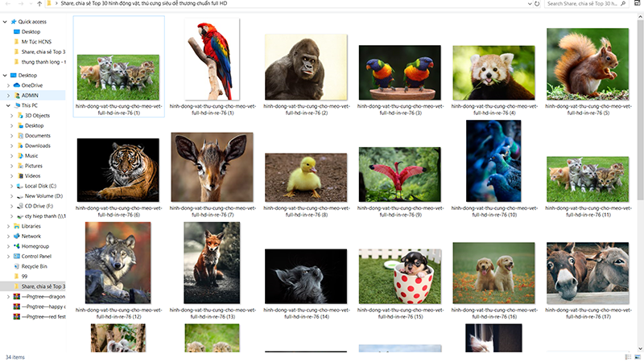Select the gorilla image thumbnail
This screenshot has height=362, width=644.
tap(306, 68)
